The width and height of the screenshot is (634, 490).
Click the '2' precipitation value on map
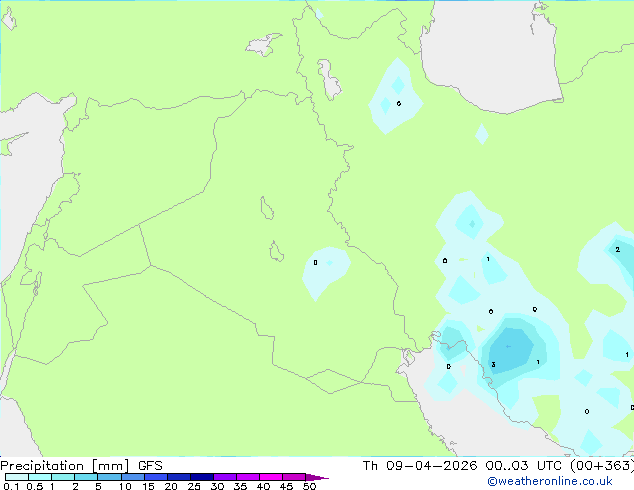coord(617,249)
